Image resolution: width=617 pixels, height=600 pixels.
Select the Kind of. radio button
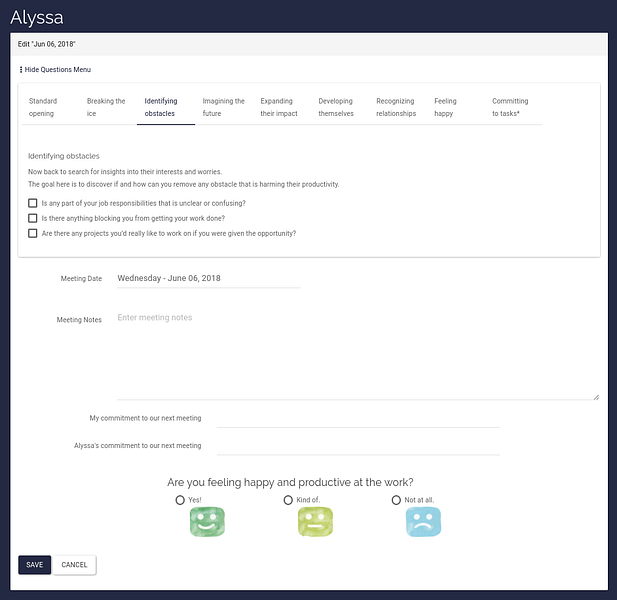(x=288, y=500)
